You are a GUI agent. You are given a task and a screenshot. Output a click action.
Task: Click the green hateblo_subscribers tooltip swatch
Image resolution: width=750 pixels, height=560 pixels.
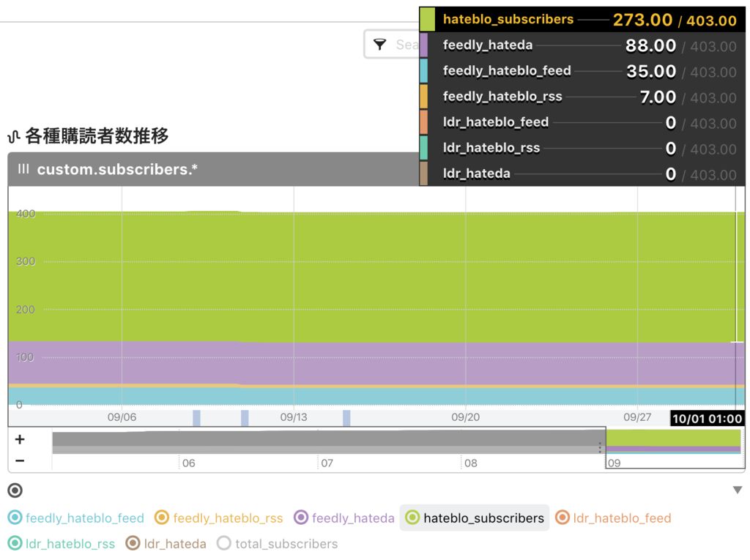pyautogui.click(x=427, y=20)
